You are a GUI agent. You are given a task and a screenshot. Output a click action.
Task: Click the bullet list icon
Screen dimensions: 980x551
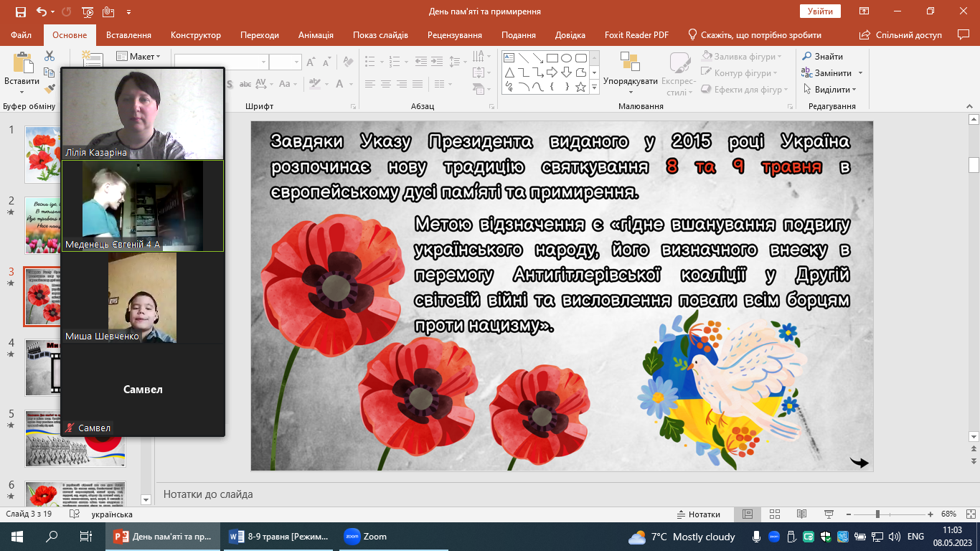(370, 62)
